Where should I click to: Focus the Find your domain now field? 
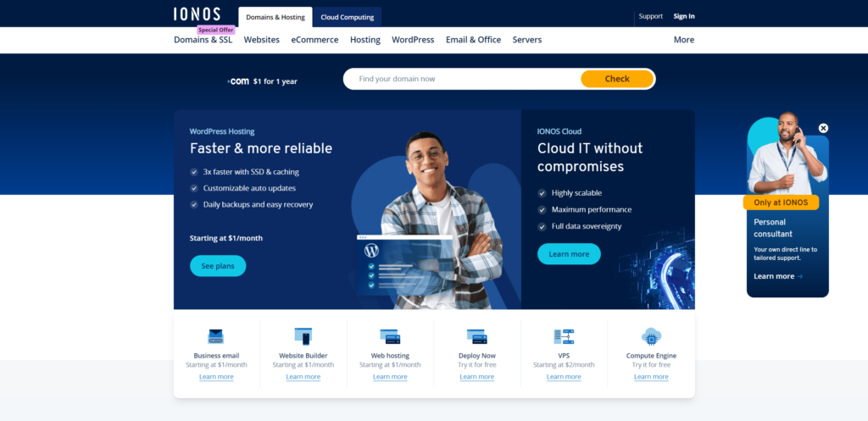pos(462,79)
